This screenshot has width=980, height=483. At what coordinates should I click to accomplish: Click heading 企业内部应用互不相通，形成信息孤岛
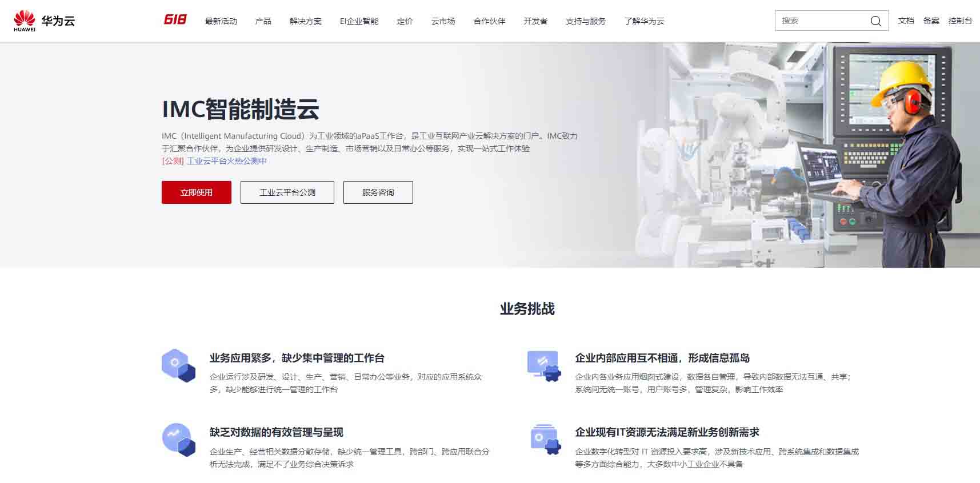coord(662,358)
